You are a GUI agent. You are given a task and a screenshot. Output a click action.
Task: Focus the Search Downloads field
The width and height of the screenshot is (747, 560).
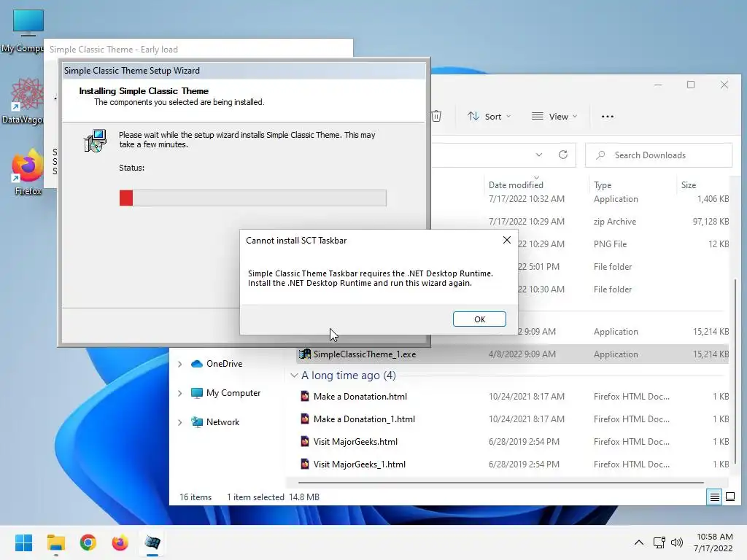[659, 155]
